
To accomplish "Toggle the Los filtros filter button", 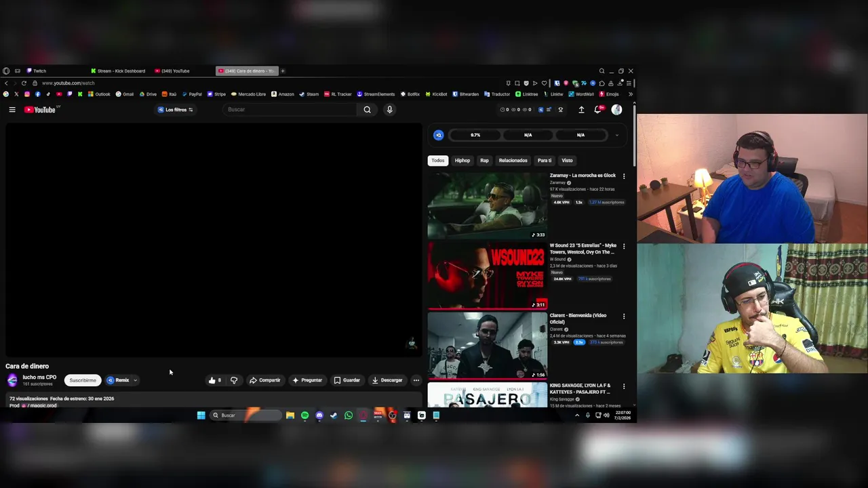I will pyautogui.click(x=176, y=110).
